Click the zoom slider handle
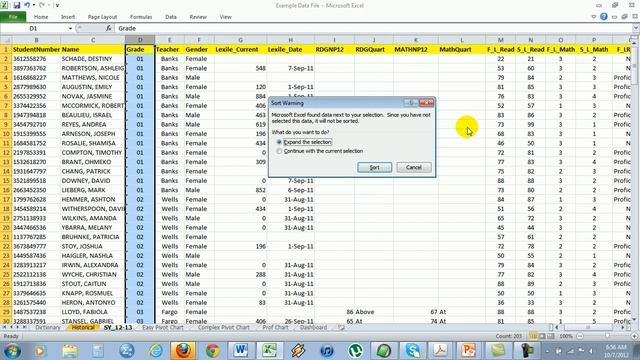This screenshot has width=640, height=360. click(607, 336)
